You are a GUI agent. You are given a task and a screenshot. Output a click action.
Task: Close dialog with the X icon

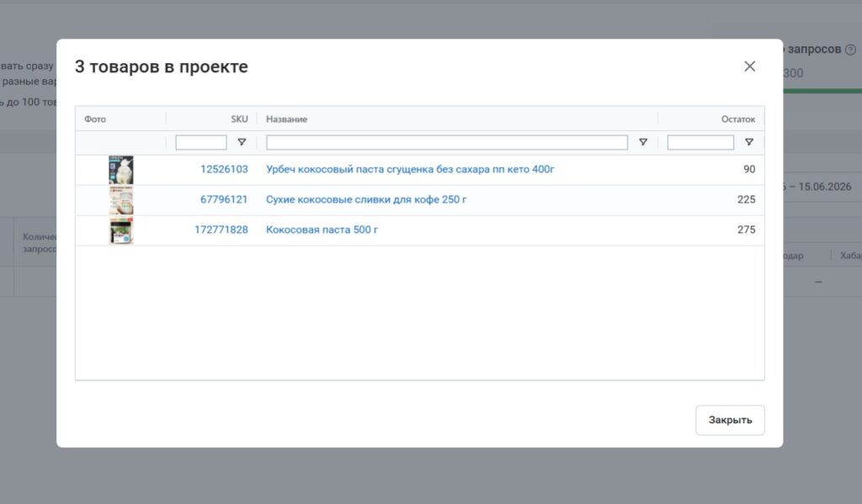pos(749,66)
